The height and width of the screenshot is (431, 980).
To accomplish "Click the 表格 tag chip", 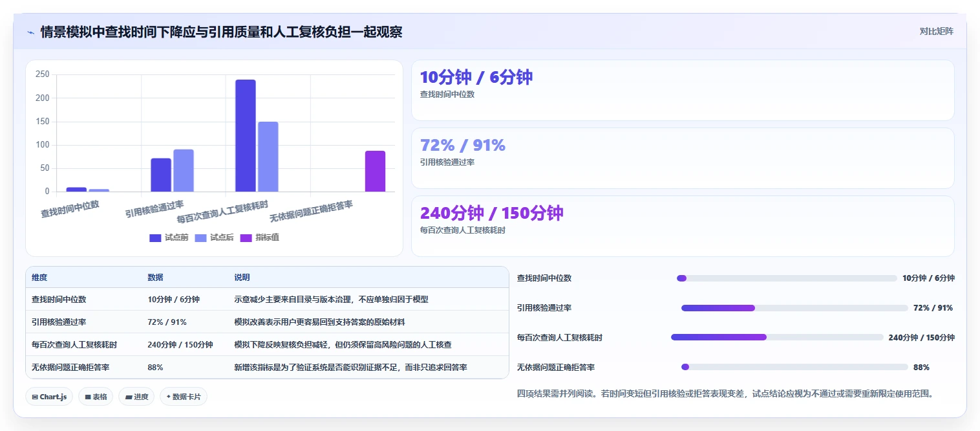I will [x=96, y=397].
